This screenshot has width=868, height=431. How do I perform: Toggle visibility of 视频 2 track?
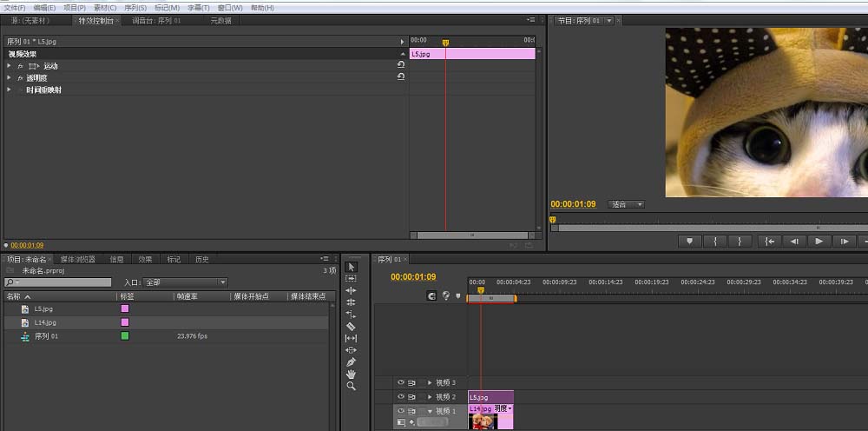pos(401,396)
